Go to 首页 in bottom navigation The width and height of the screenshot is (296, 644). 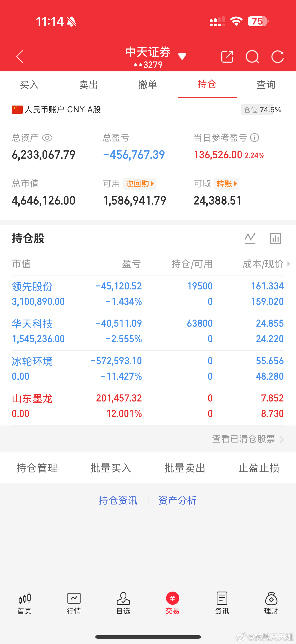[24, 604]
